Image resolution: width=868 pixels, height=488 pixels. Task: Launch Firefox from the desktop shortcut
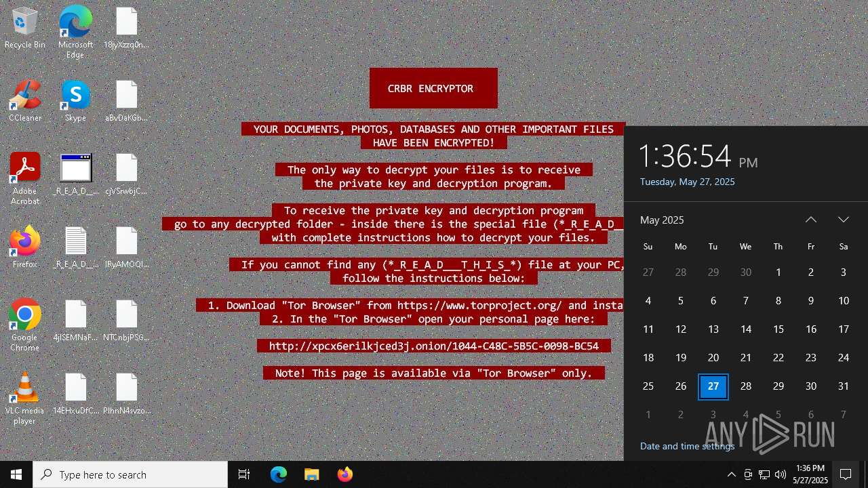(x=25, y=248)
